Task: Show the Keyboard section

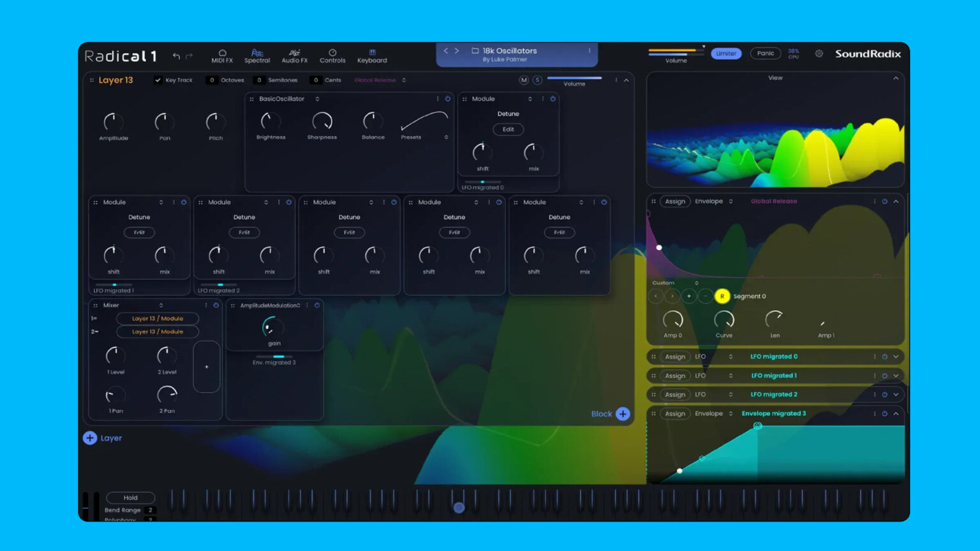Action: pyautogui.click(x=372, y=55)
